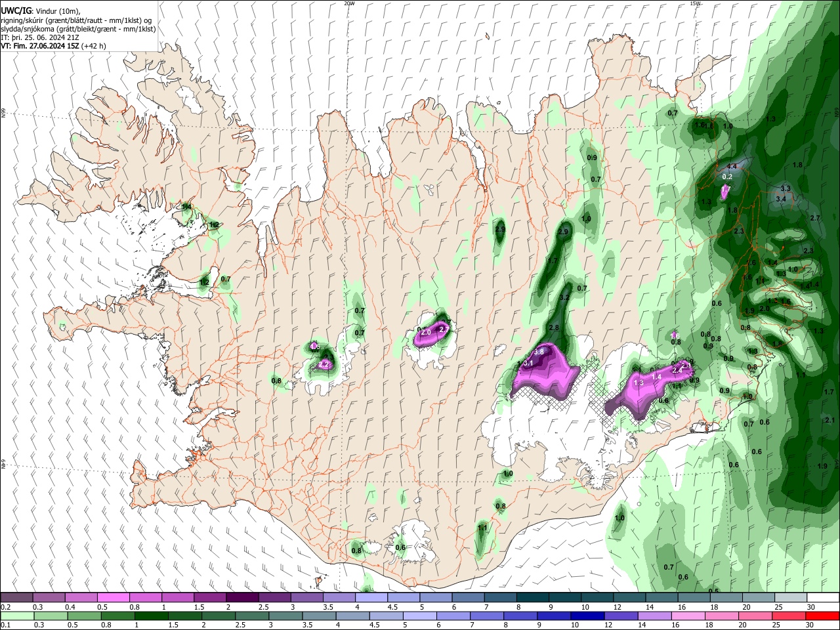Screen dimensions: 840x630
Task: Click the 15W longitude label
Action: (x=695, y=3)
